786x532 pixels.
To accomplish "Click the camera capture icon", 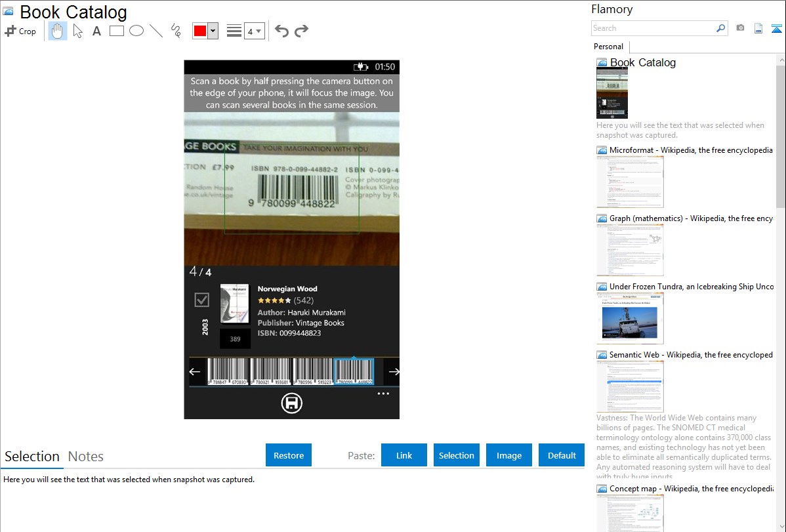I will pos(740,28).
